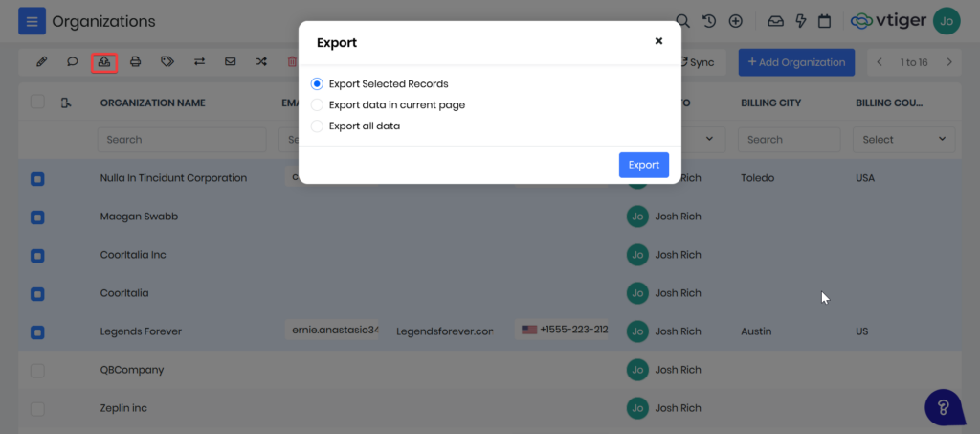Viewport: 980px width, 434px height.
Task: Click the send email envelope icon
Action: (230, 62)
